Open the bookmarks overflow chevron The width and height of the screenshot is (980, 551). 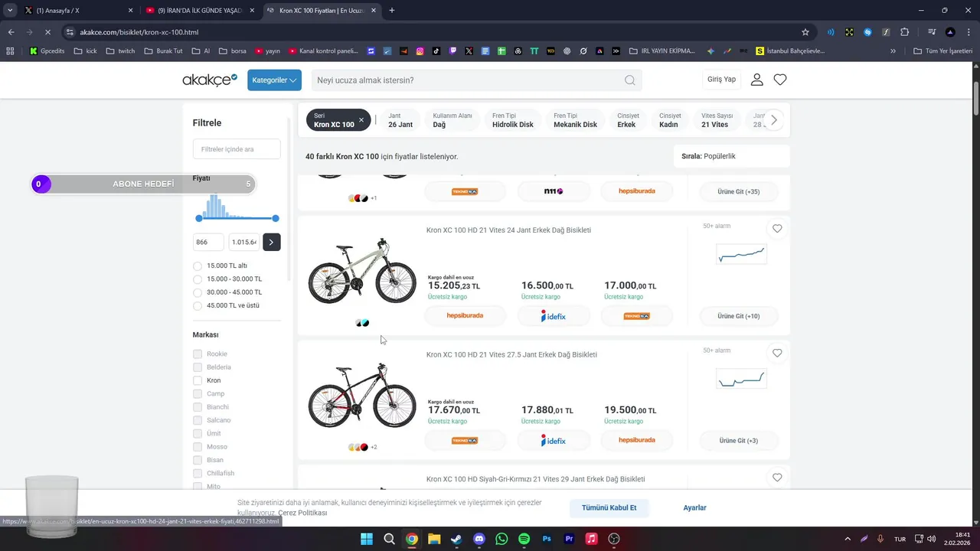893,51
